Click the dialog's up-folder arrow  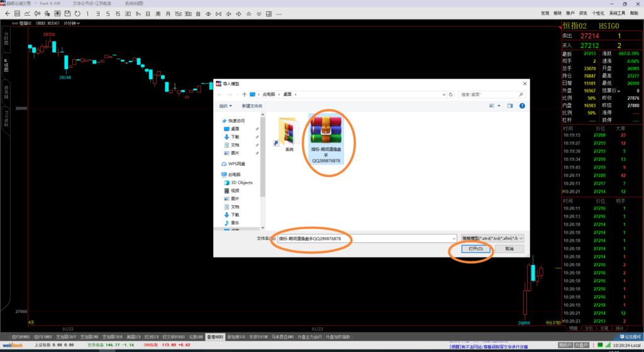click(244, 94)
